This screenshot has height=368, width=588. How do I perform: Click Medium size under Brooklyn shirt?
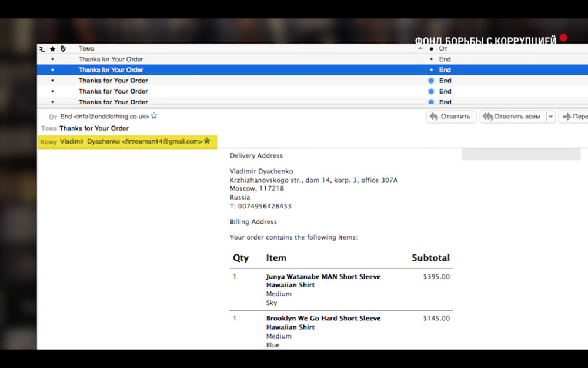click(x=279, y=336)
